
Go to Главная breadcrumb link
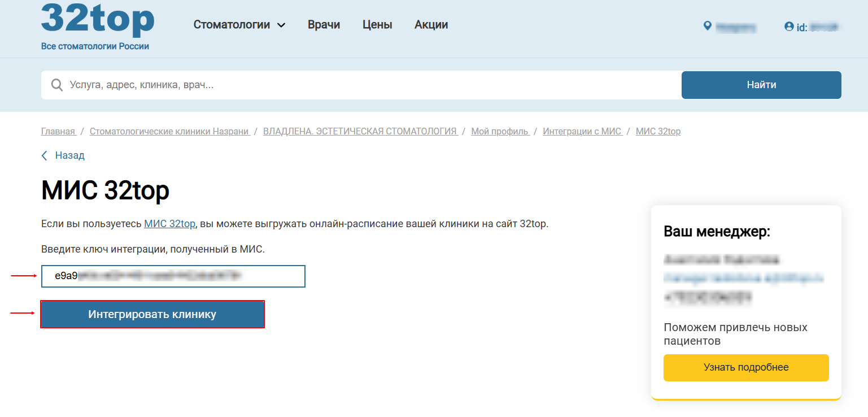coord(58,131)
